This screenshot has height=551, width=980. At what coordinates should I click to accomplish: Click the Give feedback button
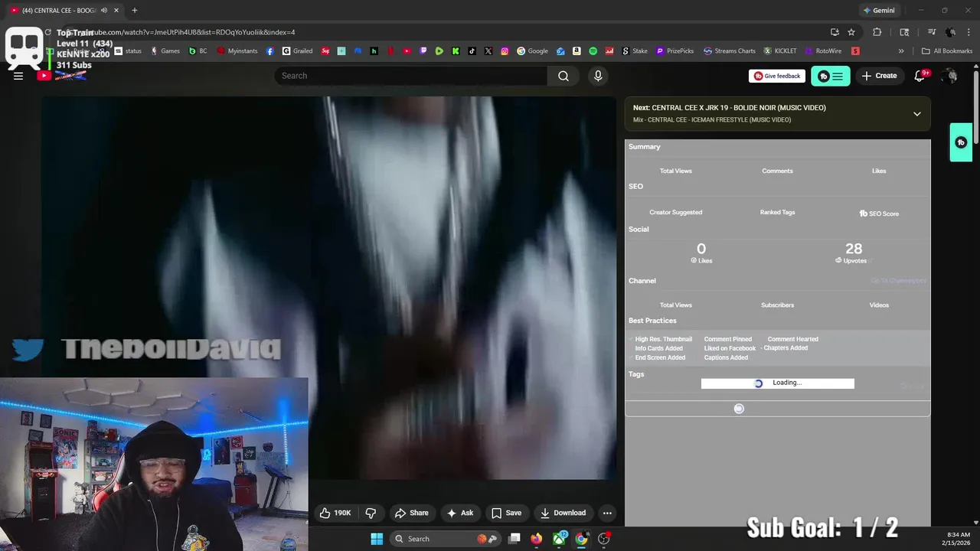pyautogui.click(x=777, y=76)
